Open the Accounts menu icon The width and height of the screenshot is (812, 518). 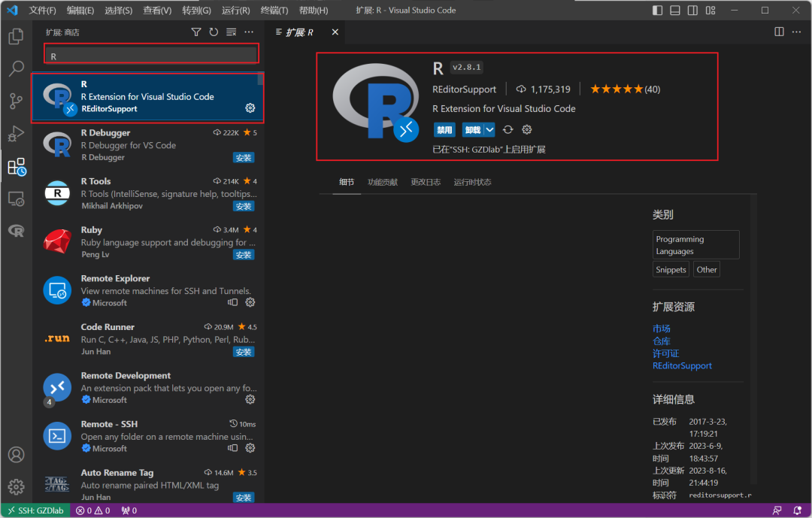[16, 454]
